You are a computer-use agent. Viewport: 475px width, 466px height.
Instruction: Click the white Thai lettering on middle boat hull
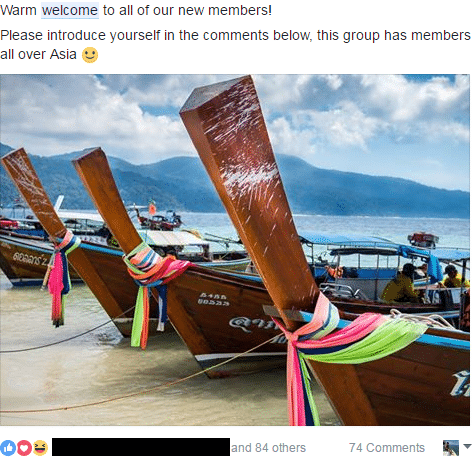pyautogui.click(x=213, y=299)
